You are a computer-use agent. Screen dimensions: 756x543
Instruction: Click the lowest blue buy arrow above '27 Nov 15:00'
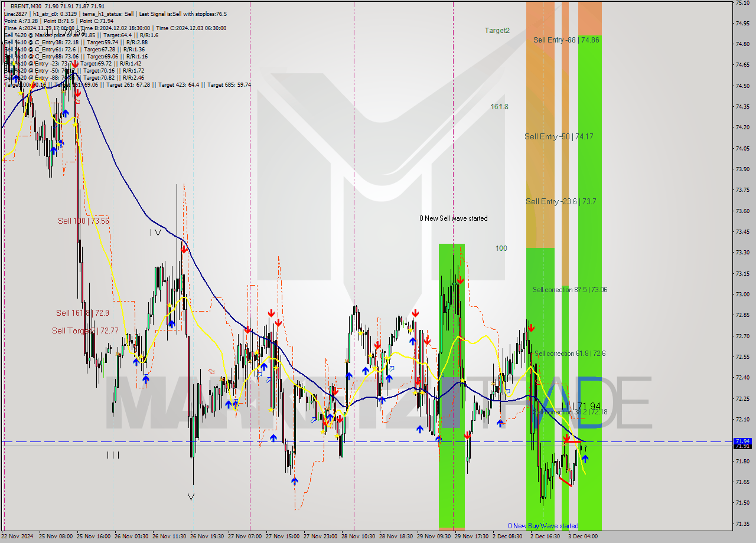(294, 480)
